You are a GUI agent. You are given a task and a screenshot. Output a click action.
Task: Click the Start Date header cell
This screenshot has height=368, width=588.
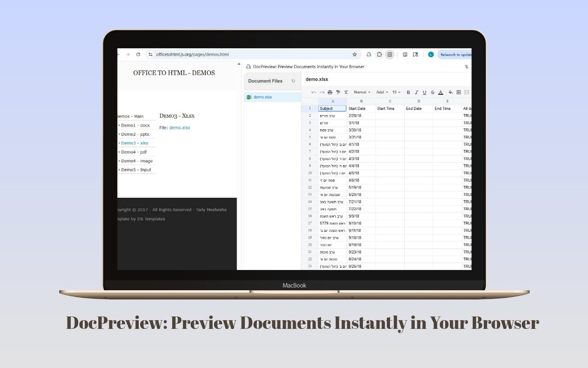point(362,109)
